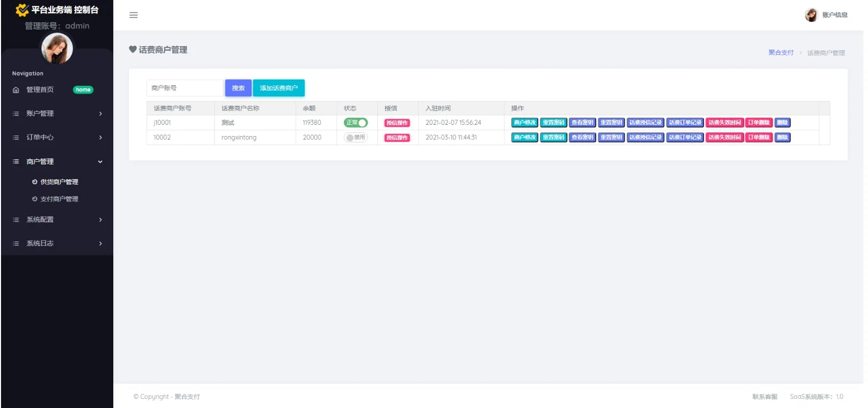Click the 商户账号 search field
Image resolution: width=868 pixels, height=408 pixels.
(x=184, y=88)
